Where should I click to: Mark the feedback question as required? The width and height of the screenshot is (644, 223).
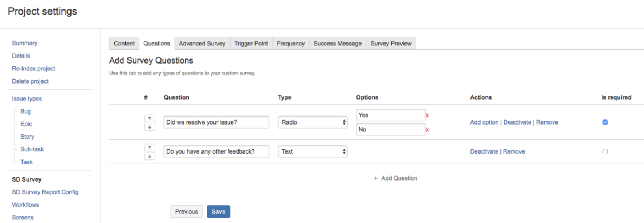pos(605,151)
